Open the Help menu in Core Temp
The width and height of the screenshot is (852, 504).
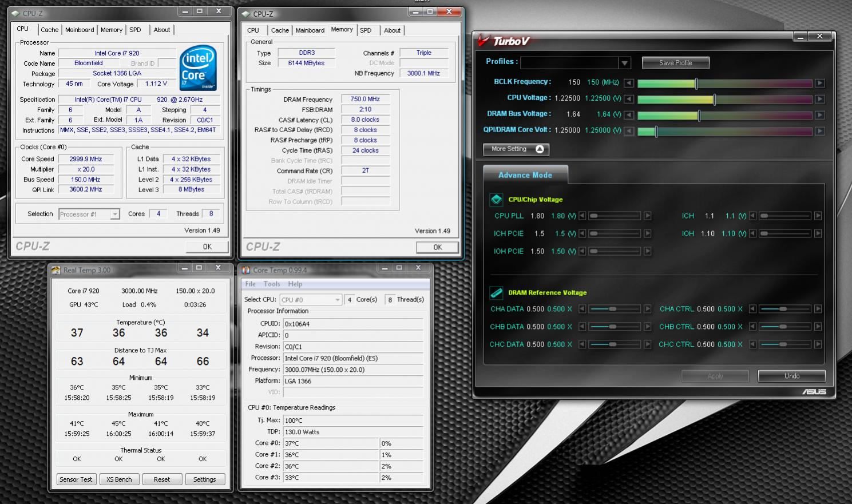pos(295,284)
